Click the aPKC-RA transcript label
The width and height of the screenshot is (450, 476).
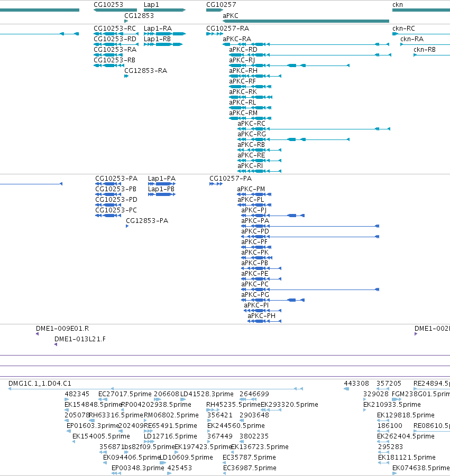tap(237, 39)
